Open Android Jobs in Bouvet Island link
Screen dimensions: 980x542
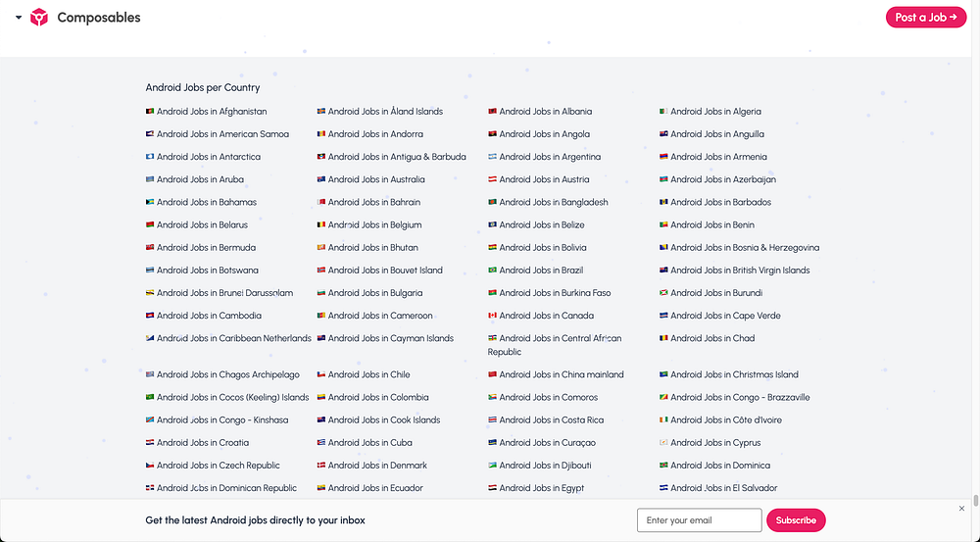click(380, 271)
